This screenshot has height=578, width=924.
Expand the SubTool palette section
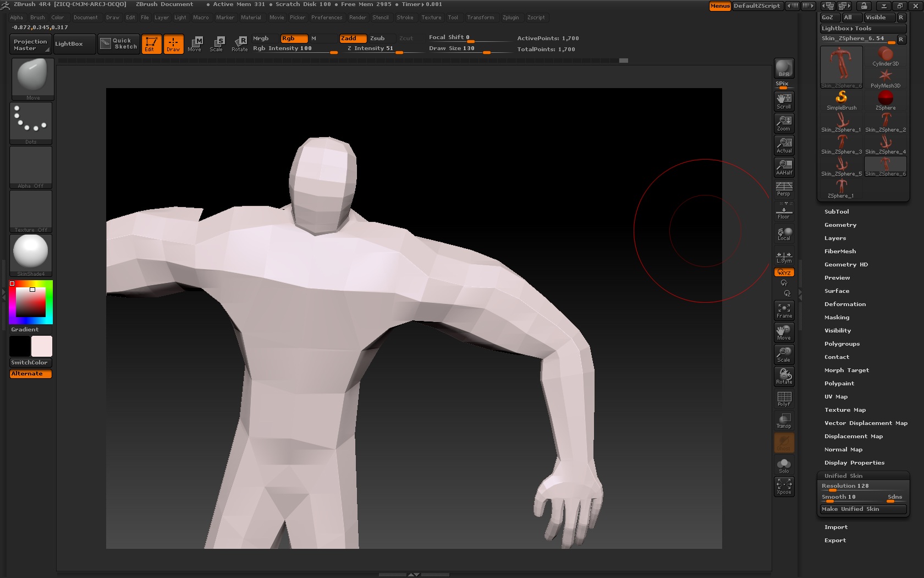pos(837,212)
